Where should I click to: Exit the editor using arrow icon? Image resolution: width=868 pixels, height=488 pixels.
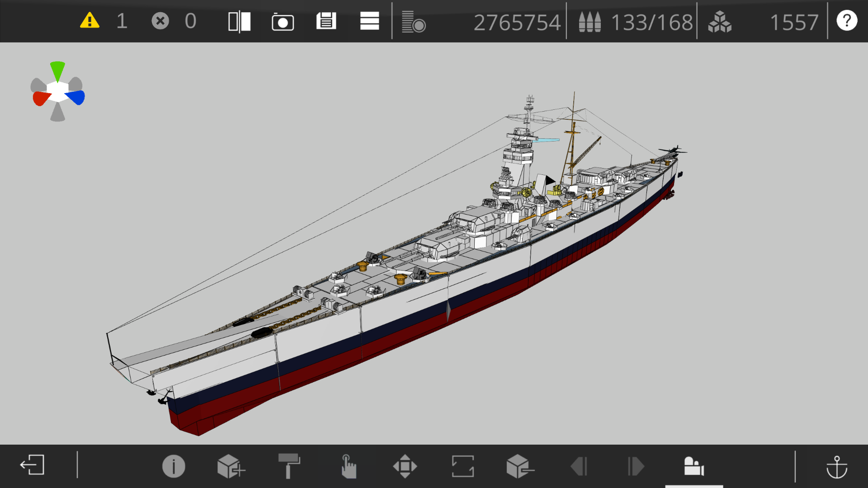click(x=32, y=465)
